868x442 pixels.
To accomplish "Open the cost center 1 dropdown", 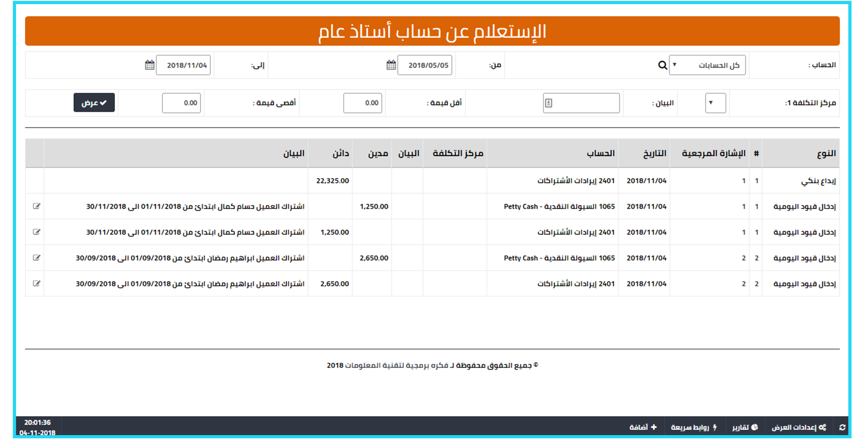I will tap(715, 103).
